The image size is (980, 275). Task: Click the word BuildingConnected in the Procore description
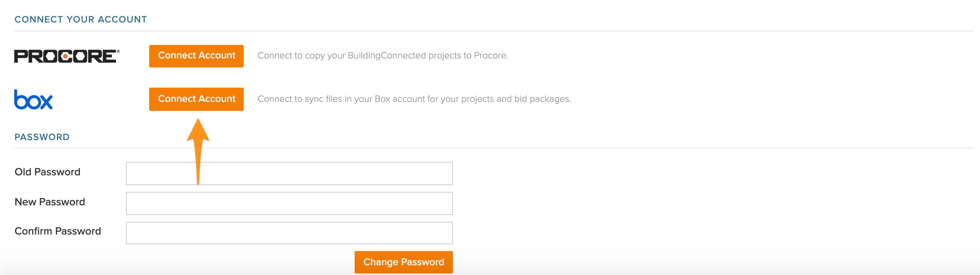coord(387,55)
